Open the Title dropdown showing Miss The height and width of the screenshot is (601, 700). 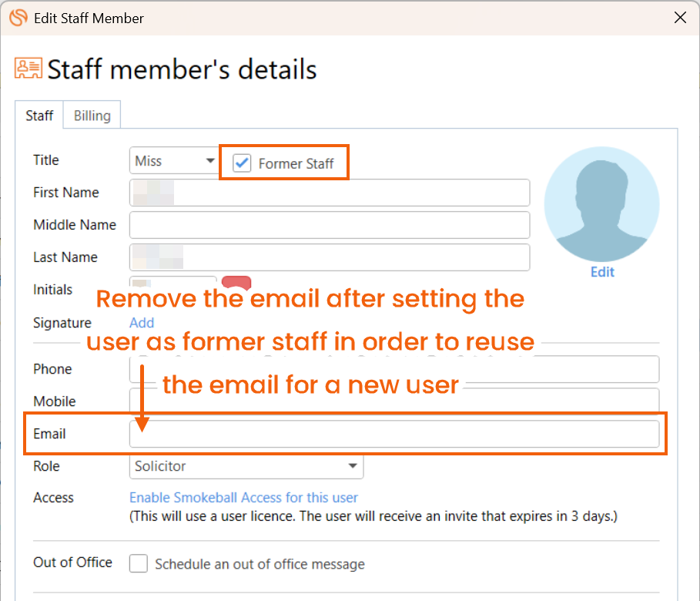(174, 161)
